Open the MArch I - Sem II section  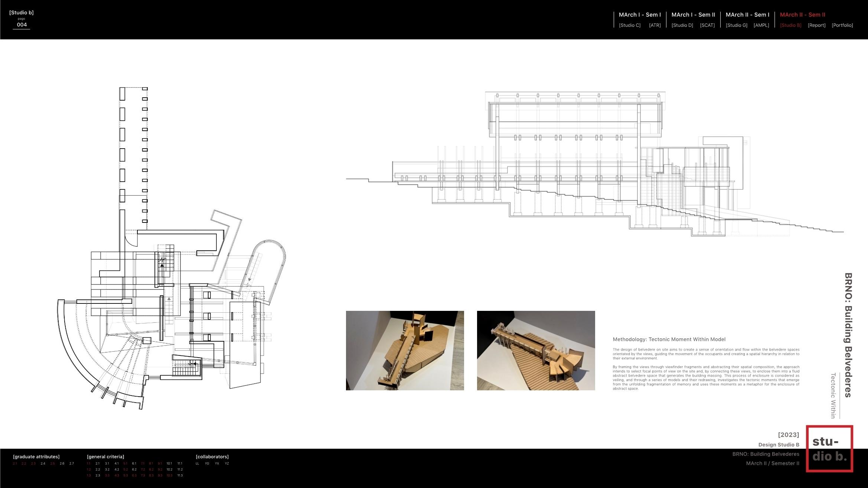point(693,15)
